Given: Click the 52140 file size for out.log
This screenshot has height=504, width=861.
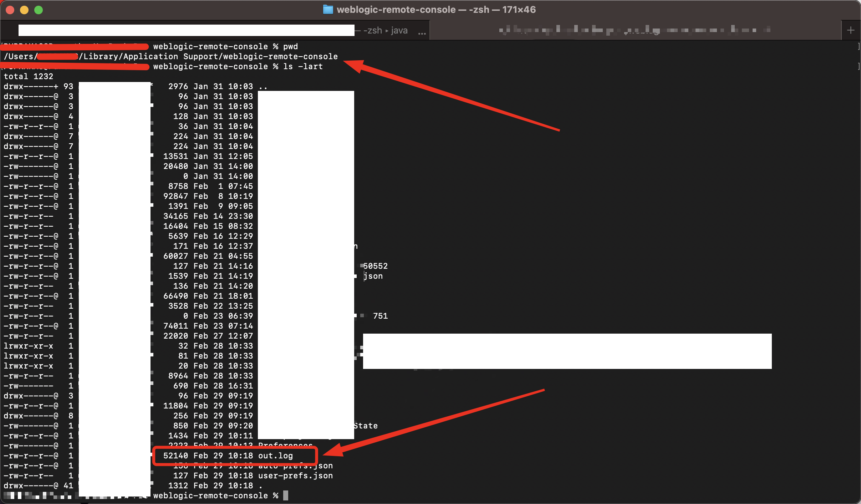Looking at the screenshot, I should [175, 456].
